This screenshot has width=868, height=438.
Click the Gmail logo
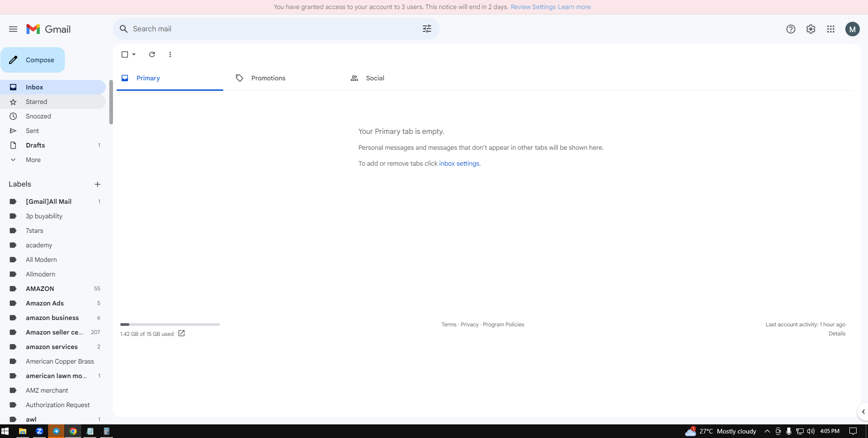point(49,29)
